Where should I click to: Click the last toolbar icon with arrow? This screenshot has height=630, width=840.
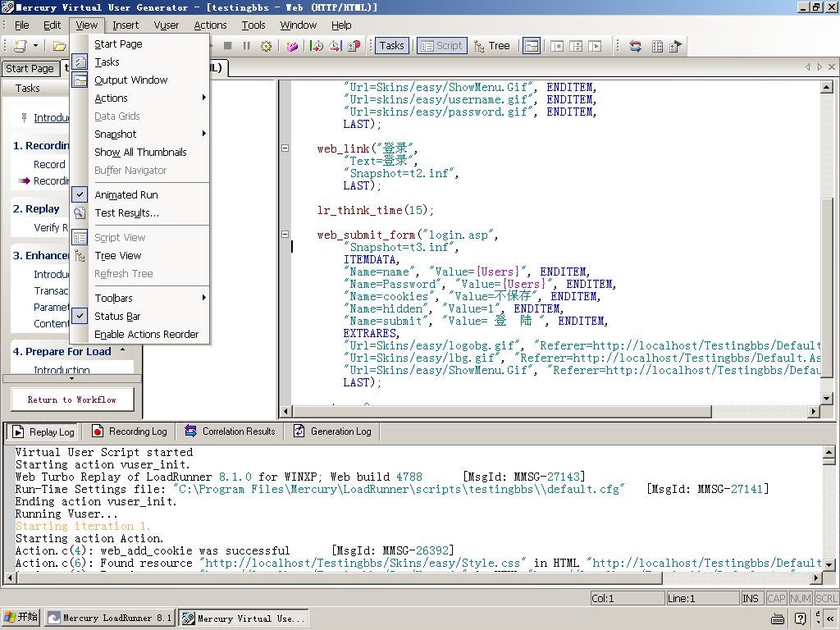point(676,46)
